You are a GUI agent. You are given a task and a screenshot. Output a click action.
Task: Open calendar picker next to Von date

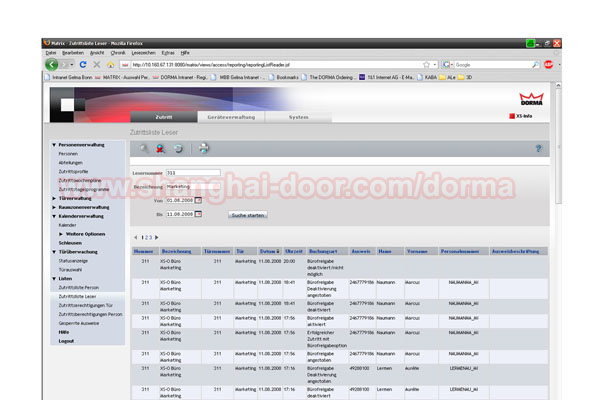(x=198, y=200)
